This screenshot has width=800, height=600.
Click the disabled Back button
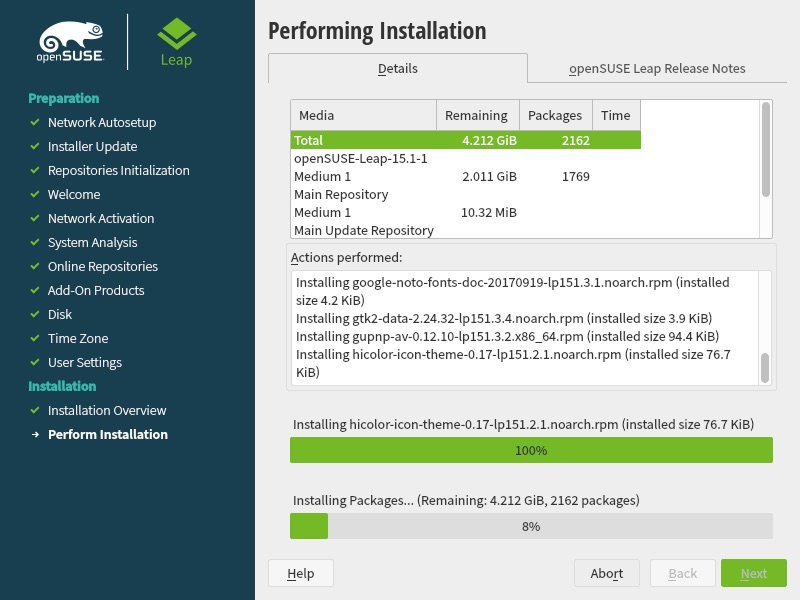(x=683, y=573)
